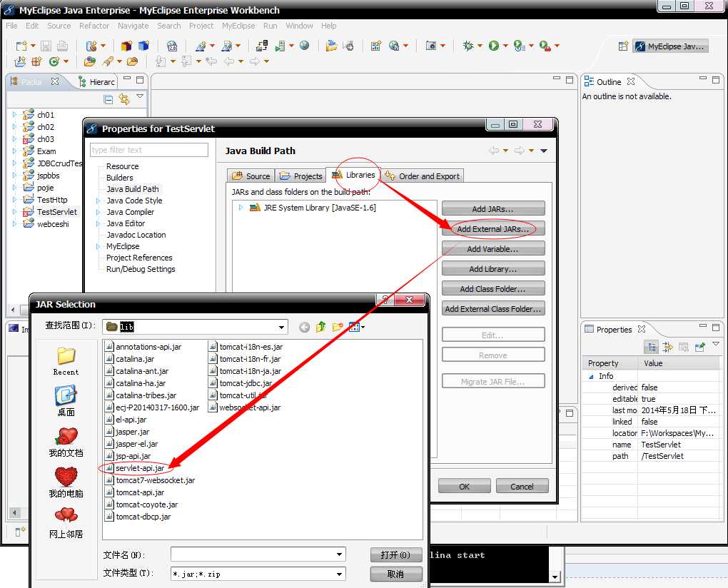Open the Window menu
The width and height of the screenshot is (728, 588).
(x=300, y=26)
